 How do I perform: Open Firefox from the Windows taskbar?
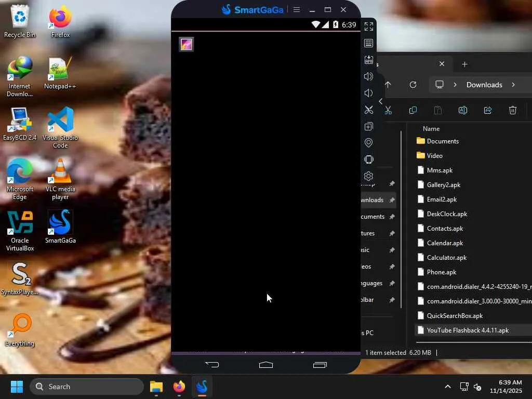click(179, 387)
